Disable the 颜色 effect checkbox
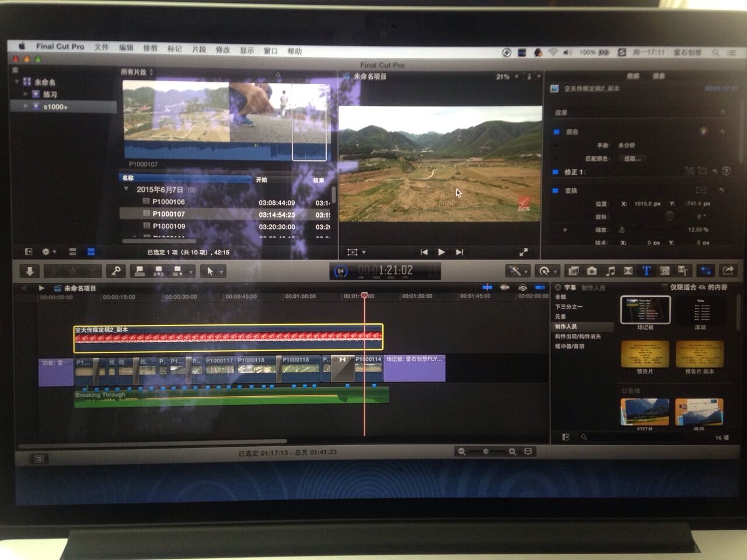Viewport: 747px width, 560px height. pyautogui.click(x=556, y=132)
